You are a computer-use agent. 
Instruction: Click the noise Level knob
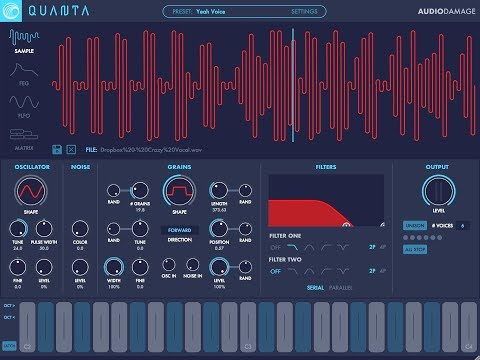click(x=80, y=267)
